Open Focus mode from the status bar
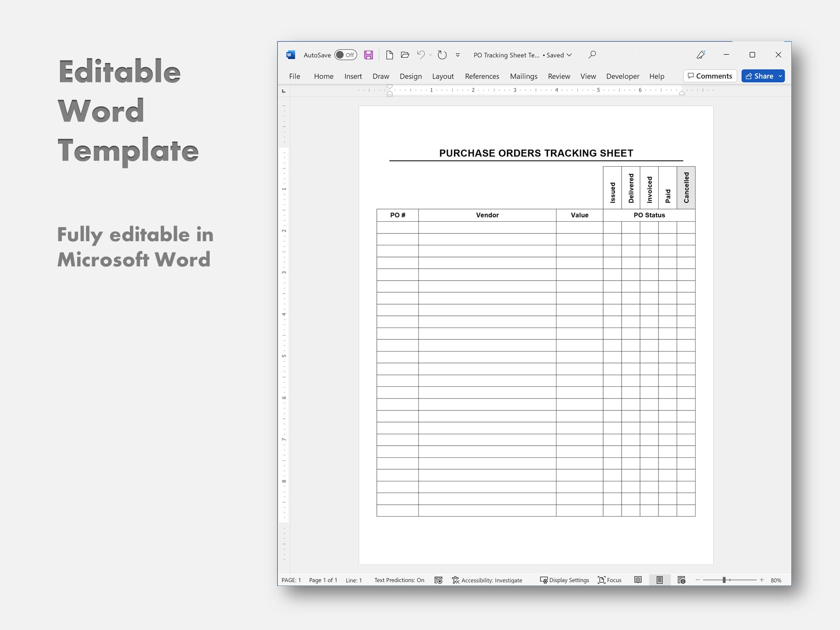The width and height of the screenshot is (840, 630). [x=609, y=580]
